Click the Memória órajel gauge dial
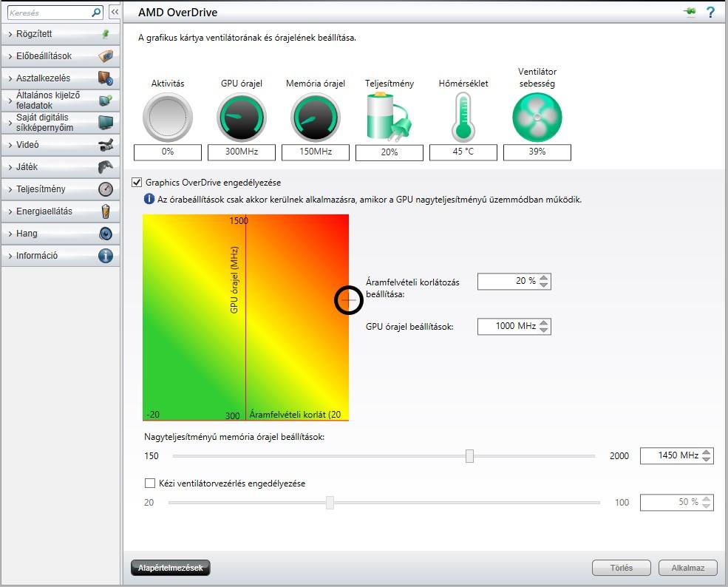This screenshot has width=728, height=587. [316, 117]
